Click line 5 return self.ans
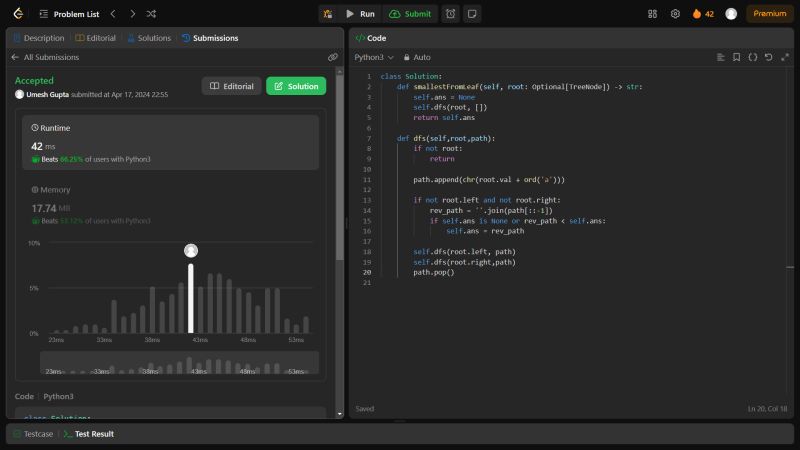800x450 pixels. point(444,117)
